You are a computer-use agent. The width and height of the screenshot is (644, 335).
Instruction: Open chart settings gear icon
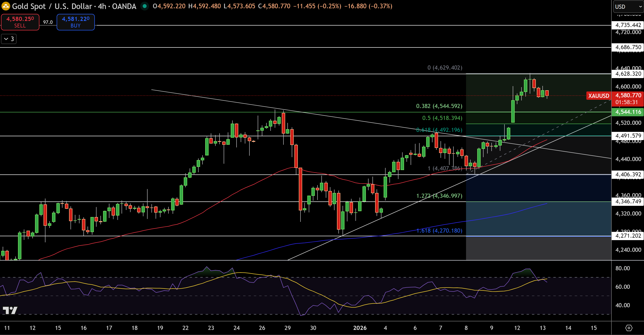(x=629, y=328)
